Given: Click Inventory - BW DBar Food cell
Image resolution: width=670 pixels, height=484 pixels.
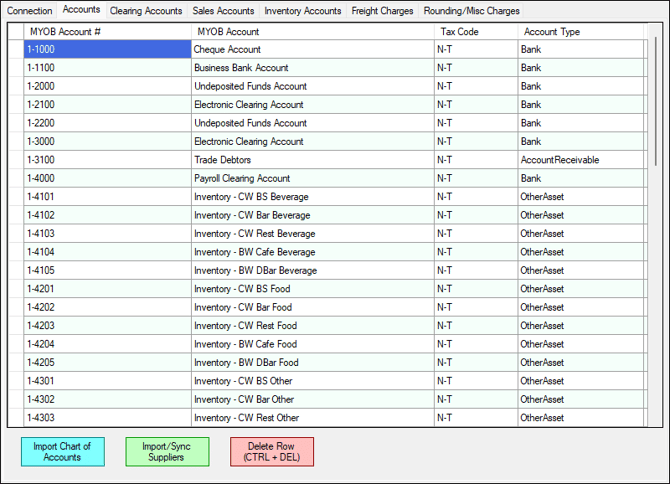Looking at the screenshot, I should tap(312, 362).
